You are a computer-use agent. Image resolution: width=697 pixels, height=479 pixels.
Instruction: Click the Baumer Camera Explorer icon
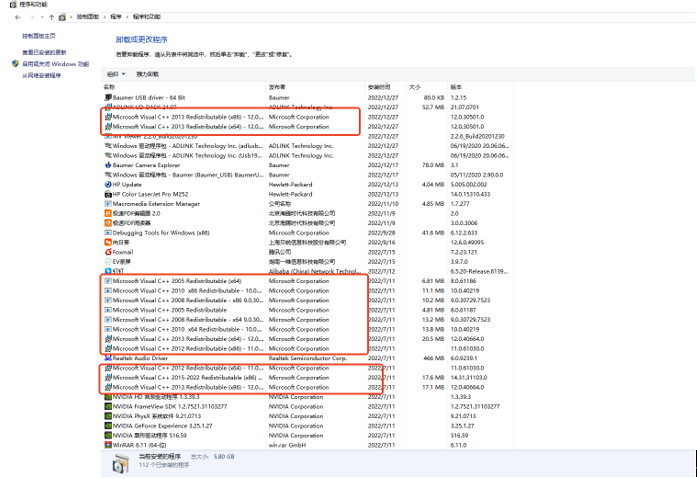click(108, 165)
